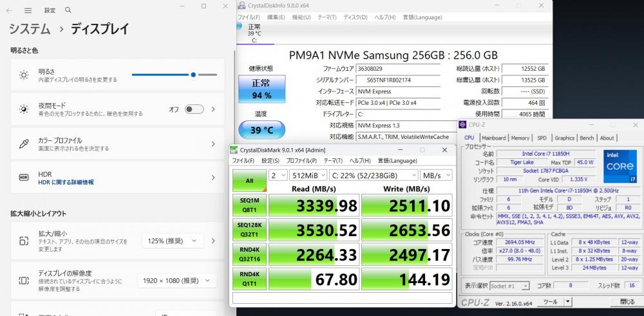This screenshot has height=316, width=644.
Task: Click the システム breadcrumb in Settings
Action: [30, 29]
